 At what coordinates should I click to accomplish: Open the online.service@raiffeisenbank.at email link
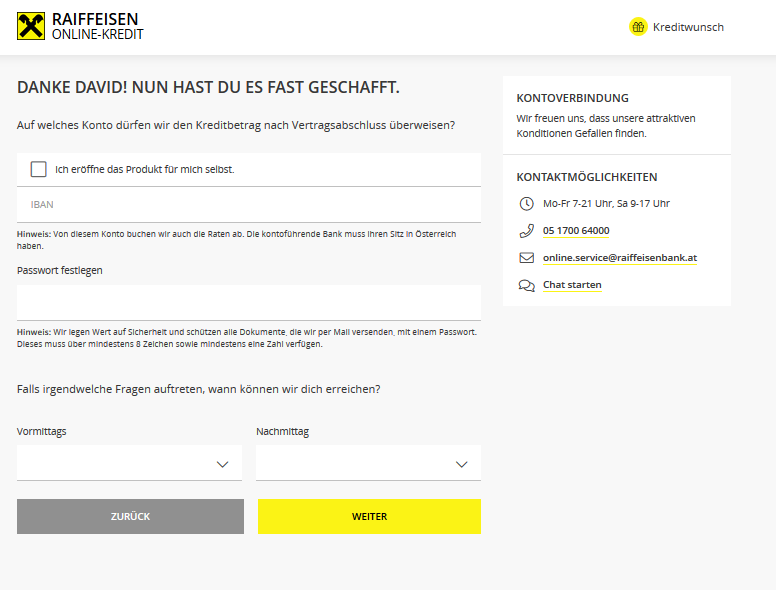tap(619, 258)
